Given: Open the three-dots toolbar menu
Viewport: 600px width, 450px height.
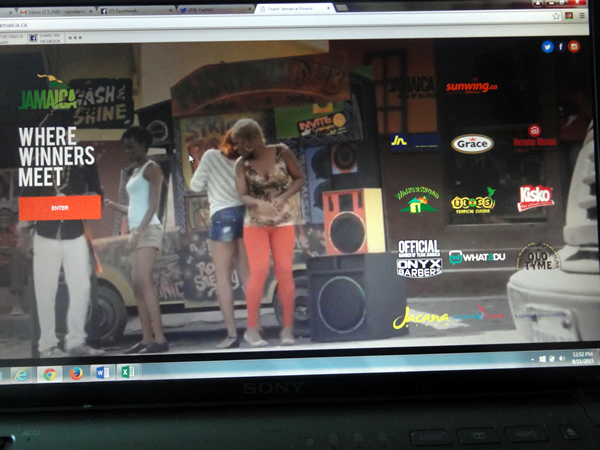Looking at the screenshot, I should pyautogui.click(x=75, y=38).
